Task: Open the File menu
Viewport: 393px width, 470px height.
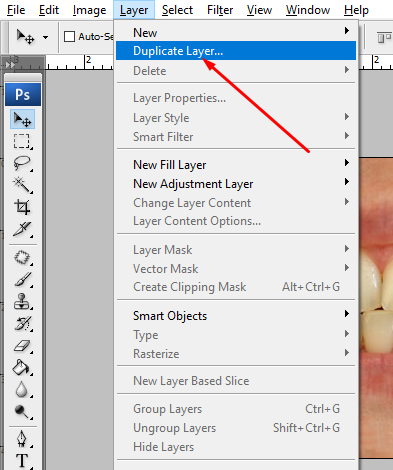Action: click(x=16, y=10)
